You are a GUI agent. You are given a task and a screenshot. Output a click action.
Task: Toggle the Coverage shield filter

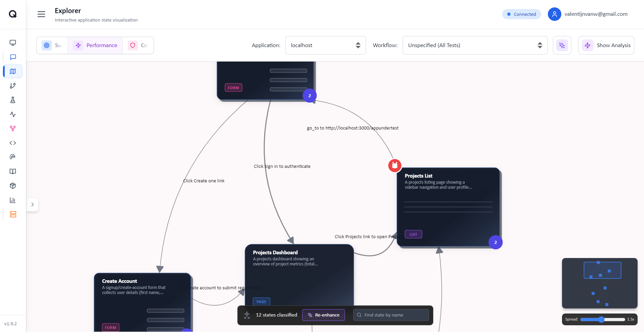point(138,45)
